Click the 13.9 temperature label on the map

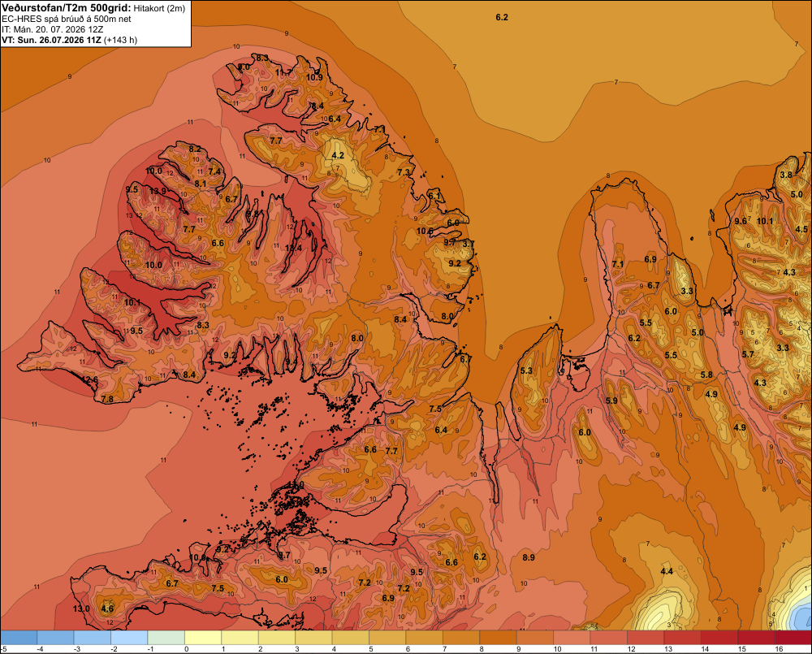click(x=158, y=191)
